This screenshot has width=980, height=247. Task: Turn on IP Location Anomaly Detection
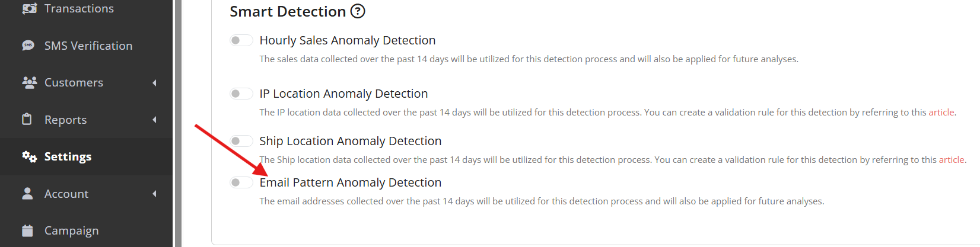coord(241,94)
